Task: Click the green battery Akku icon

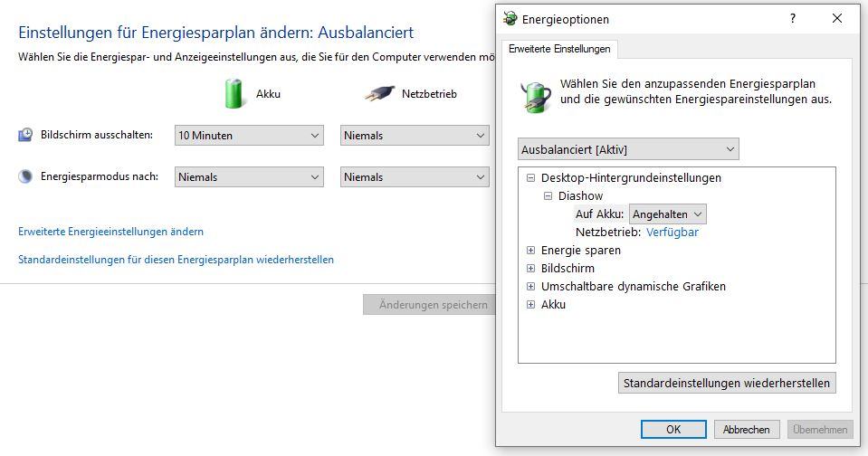Action: point(234,93)
